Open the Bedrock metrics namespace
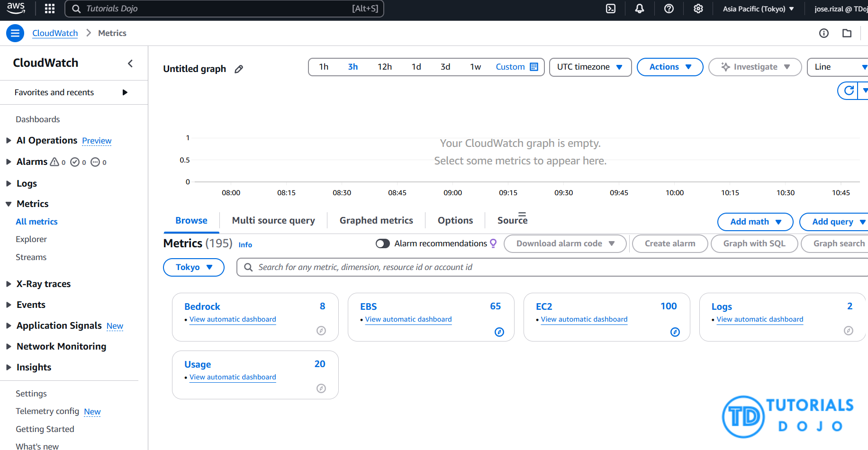This screenshot has height=450, width=868. (x=202, y=306)
